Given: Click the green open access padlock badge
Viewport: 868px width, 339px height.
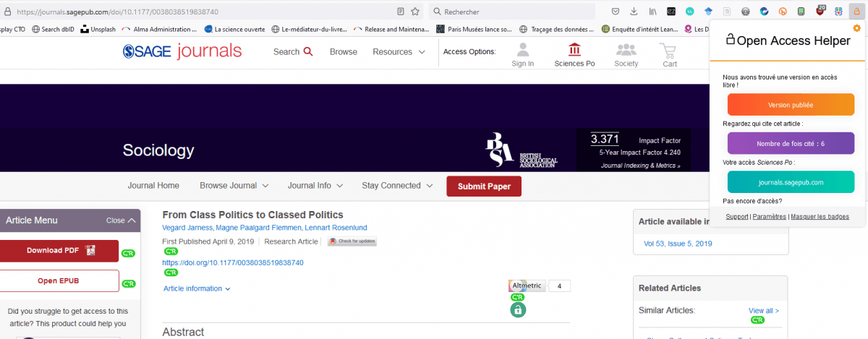Looking at the screenshot, I should point(517,309).
